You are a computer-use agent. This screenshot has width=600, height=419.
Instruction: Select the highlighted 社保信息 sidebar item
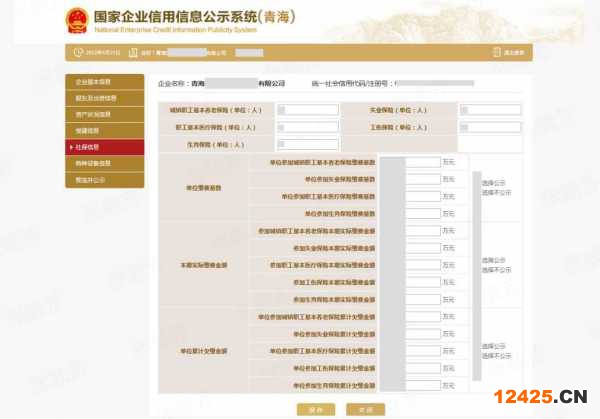pyautogui.click(x=104, y=147)
